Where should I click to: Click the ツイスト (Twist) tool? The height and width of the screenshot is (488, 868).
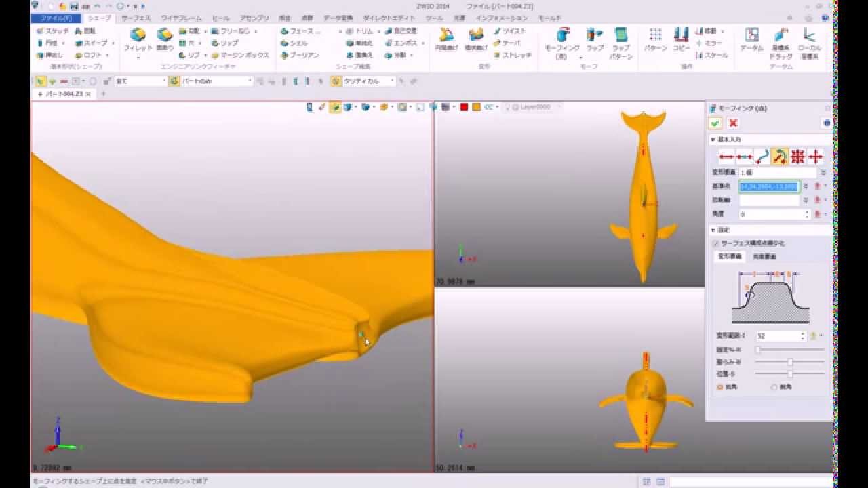(510, 31)
